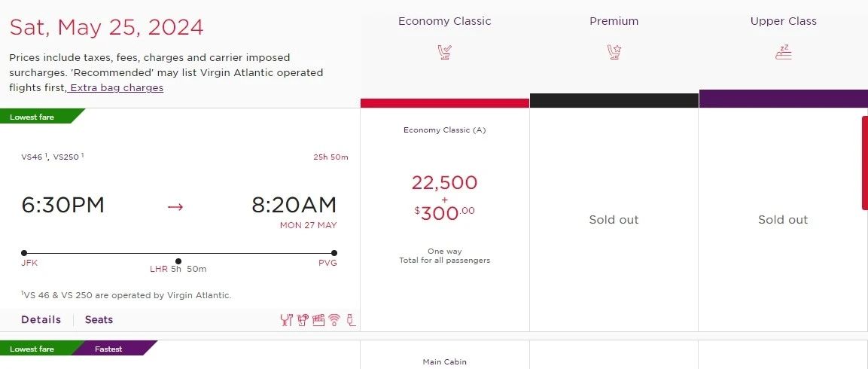Click the red scrollbar handle on right edge
Image resolution: width=868 pixels, height=369 pixels.
tap(864, 163)
